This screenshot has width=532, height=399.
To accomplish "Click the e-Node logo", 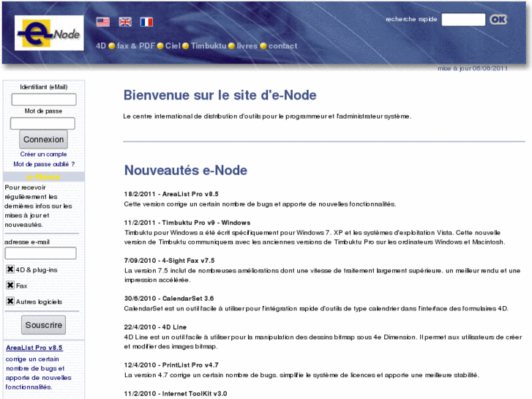I will [49, 33].
